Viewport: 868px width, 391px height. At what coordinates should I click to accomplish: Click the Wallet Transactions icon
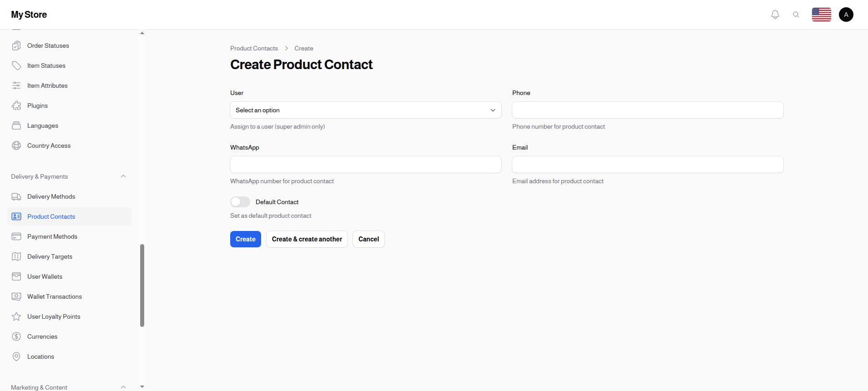tap(16, 296)
